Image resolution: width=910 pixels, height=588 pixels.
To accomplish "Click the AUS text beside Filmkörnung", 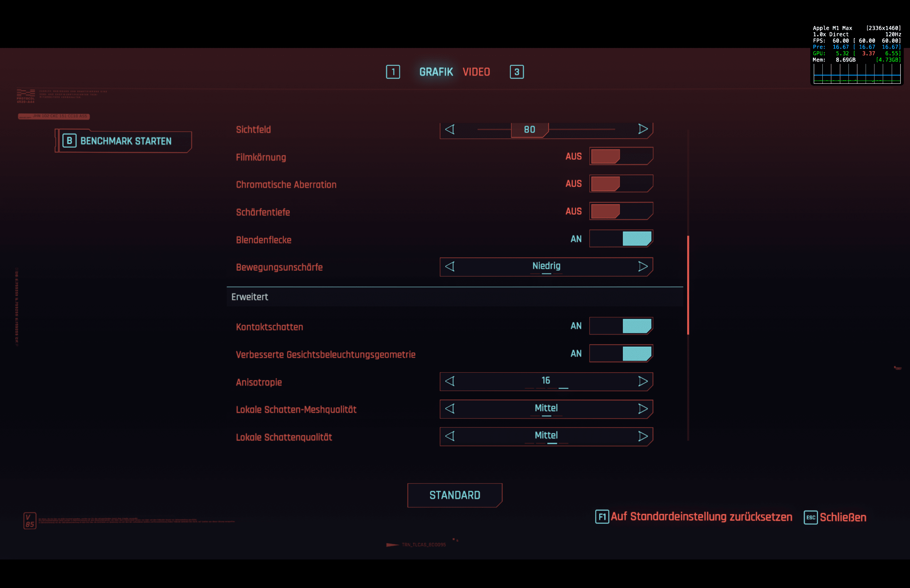I will [x=573, y=156].
